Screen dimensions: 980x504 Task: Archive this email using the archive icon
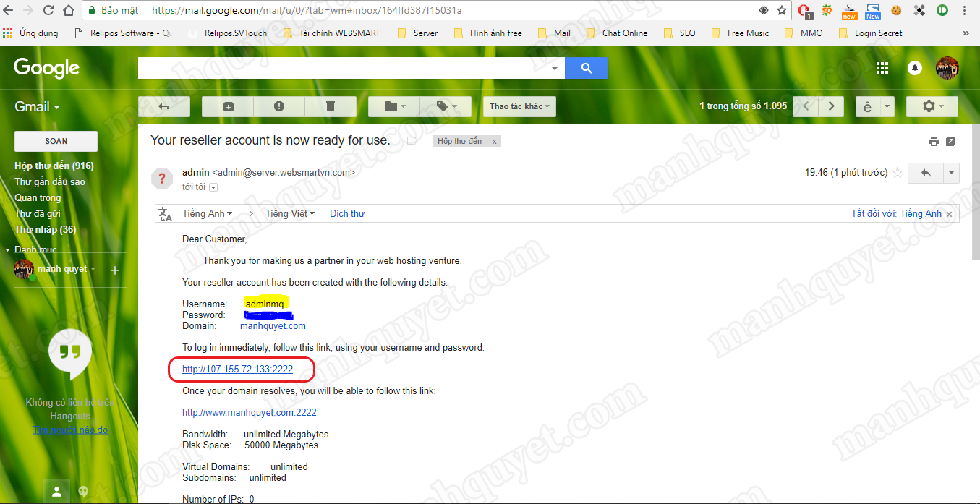click(228, 106)
